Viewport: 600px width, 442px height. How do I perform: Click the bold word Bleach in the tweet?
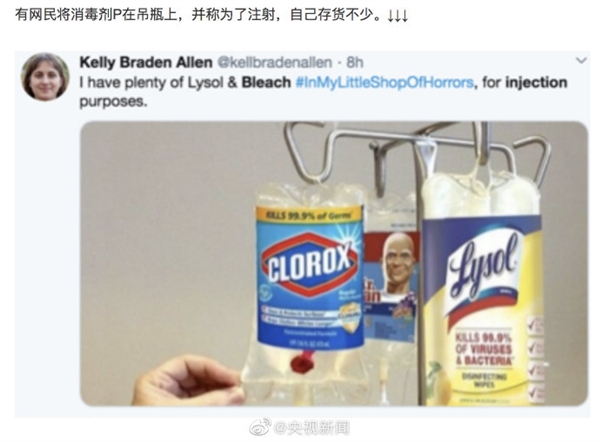pos(266,82)
